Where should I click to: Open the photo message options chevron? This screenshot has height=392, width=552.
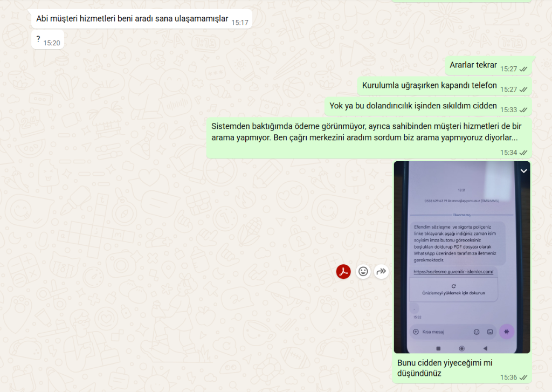pyautogui.click(x=524, y=171)
